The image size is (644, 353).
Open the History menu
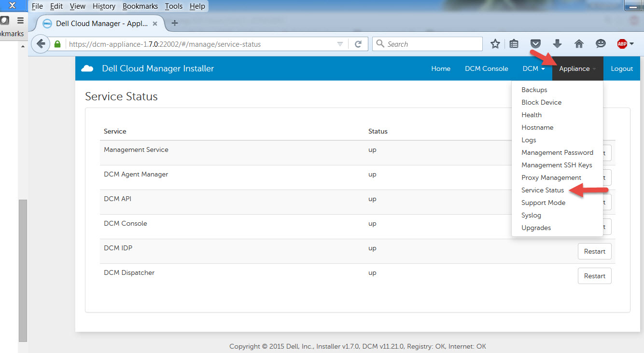click(104, 6)
